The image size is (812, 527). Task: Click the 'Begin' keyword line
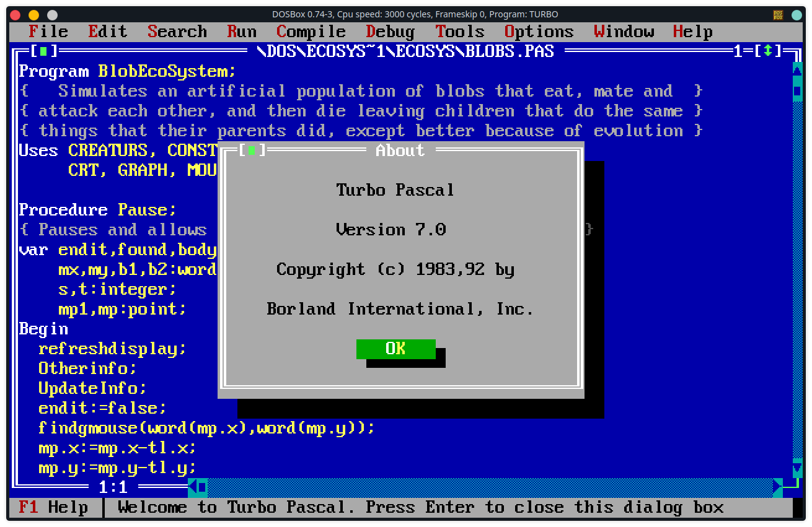coord(43,329)
